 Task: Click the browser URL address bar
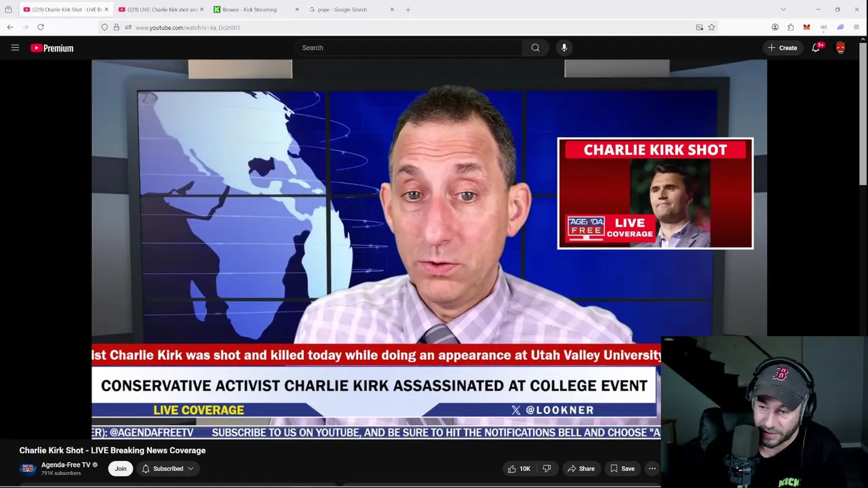(x=407, y=27)
